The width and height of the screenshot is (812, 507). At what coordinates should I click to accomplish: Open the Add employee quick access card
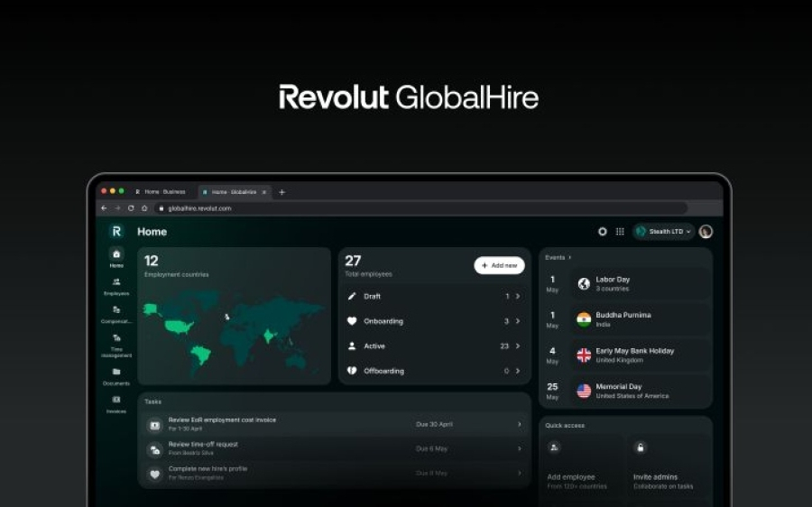click(582, 466)
